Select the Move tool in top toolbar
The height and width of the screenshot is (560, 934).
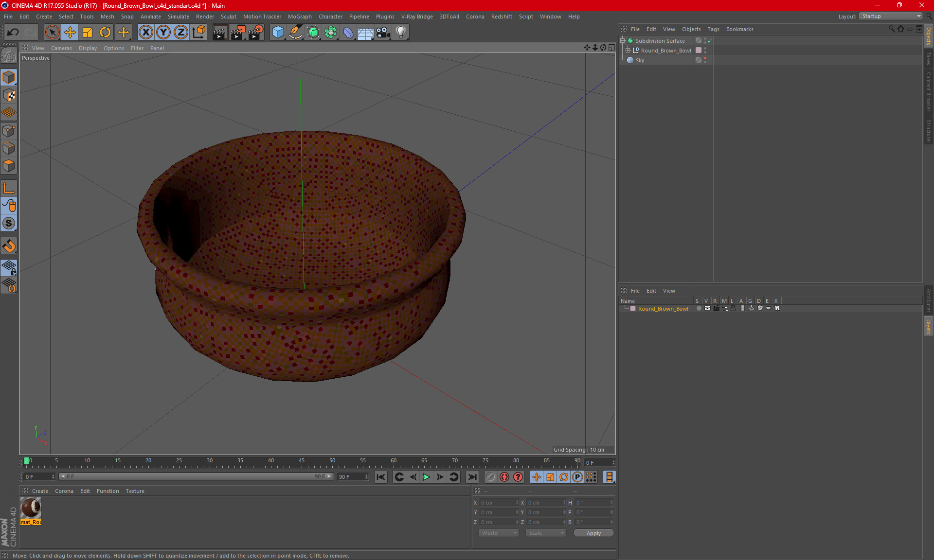point(70,32)
